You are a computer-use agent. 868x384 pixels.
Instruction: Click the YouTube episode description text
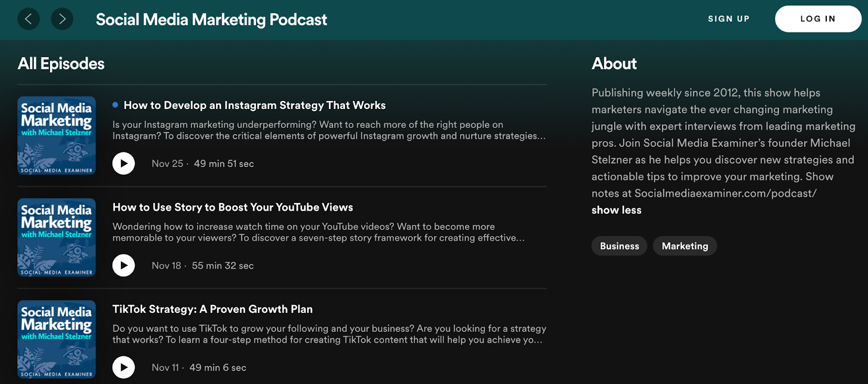coord(318,232)
